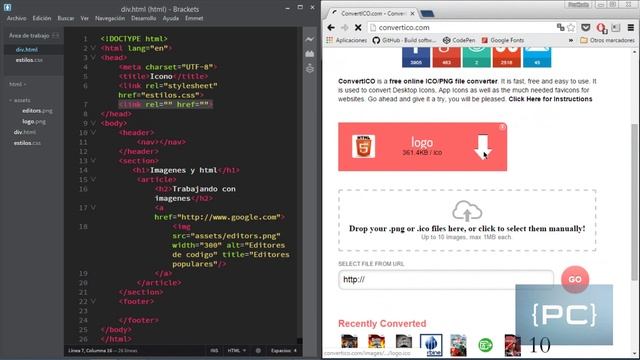Open the HTML language dropdown in status bar

237,351
